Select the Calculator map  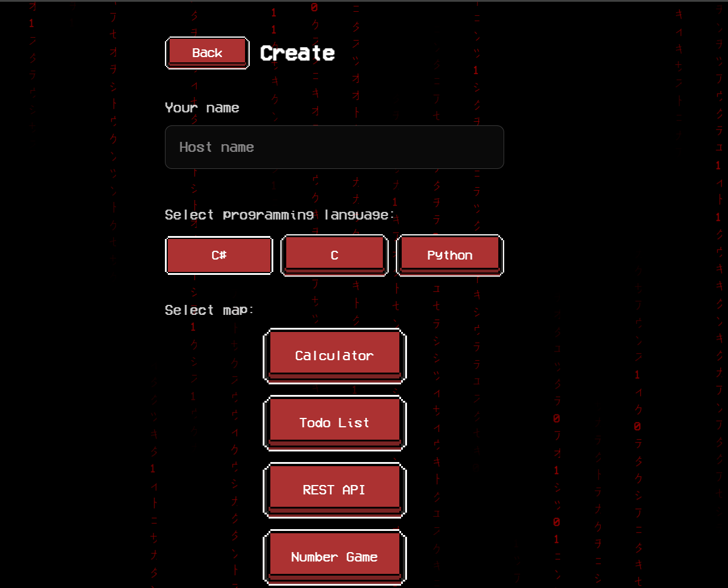click(335, 356)
